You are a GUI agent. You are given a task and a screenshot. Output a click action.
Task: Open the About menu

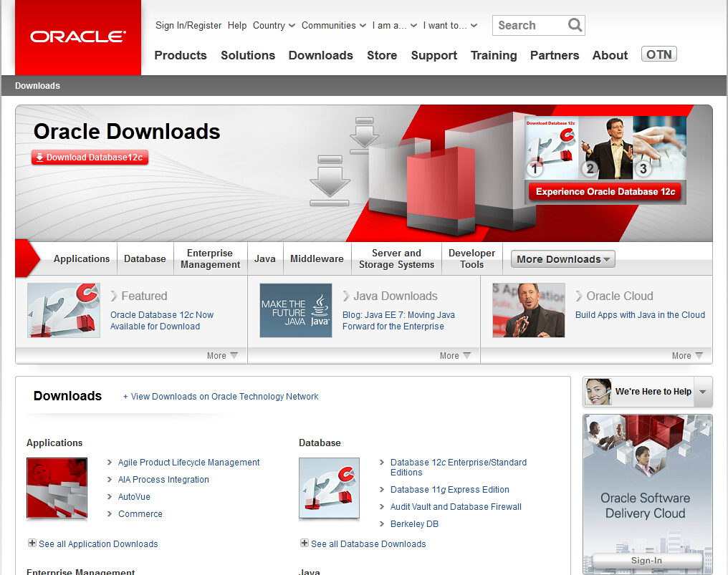(610, 55)
